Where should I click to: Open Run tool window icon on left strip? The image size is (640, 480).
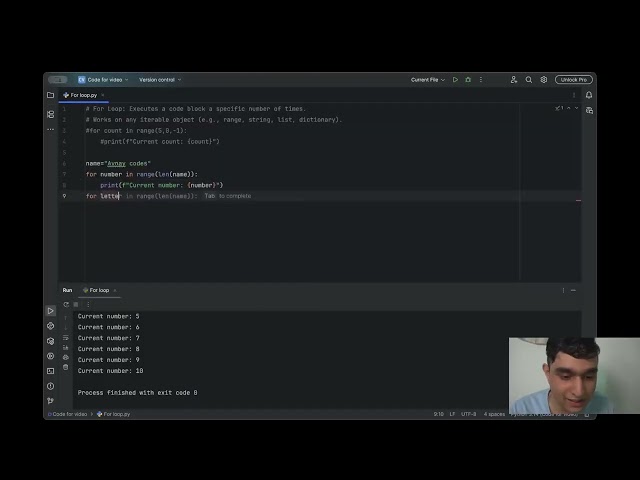click(51, 311)
